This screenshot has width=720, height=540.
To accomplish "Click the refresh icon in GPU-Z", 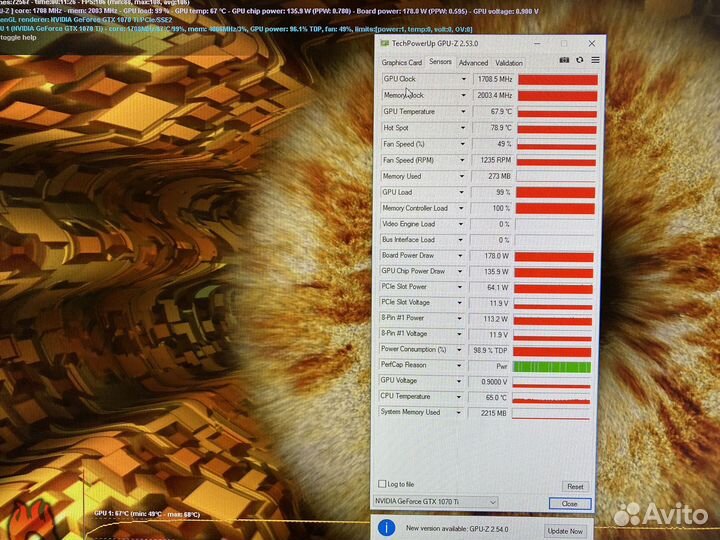I will pos(579,60).
